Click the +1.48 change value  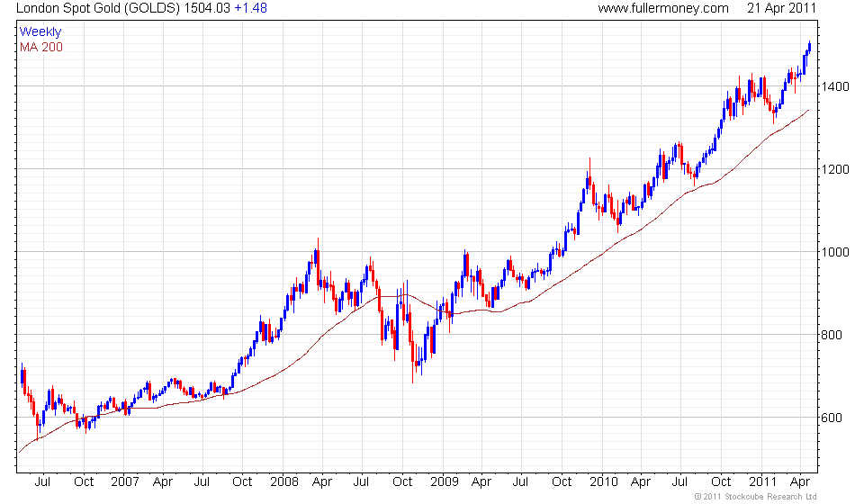[251, 8]
